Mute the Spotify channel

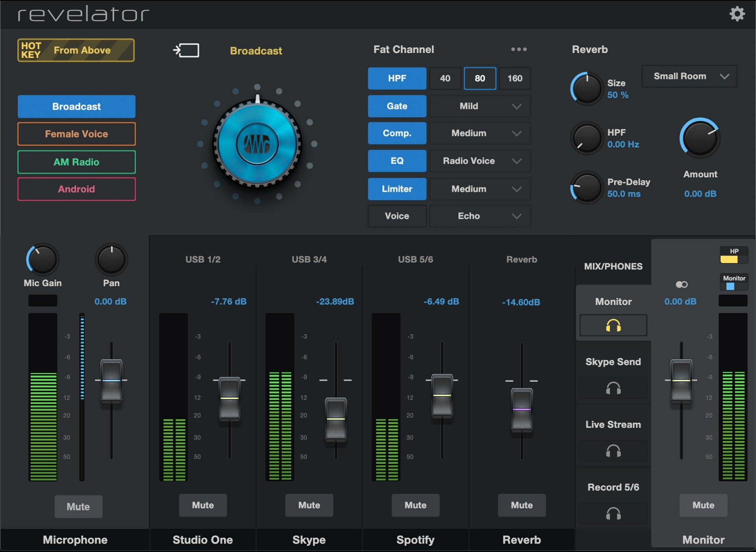(x=415, y=505)
